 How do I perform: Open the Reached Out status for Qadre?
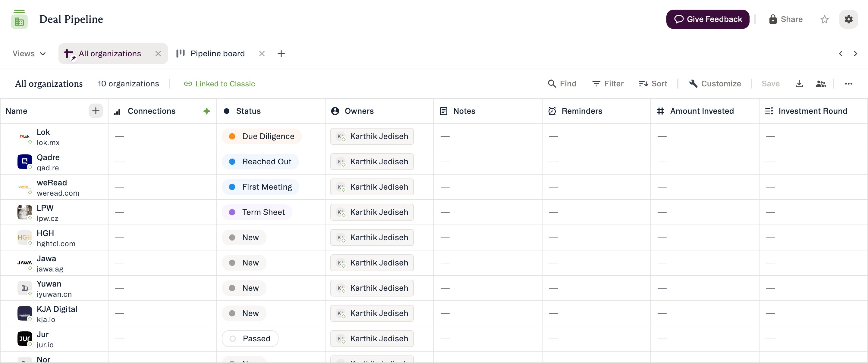tap(260, 161)
